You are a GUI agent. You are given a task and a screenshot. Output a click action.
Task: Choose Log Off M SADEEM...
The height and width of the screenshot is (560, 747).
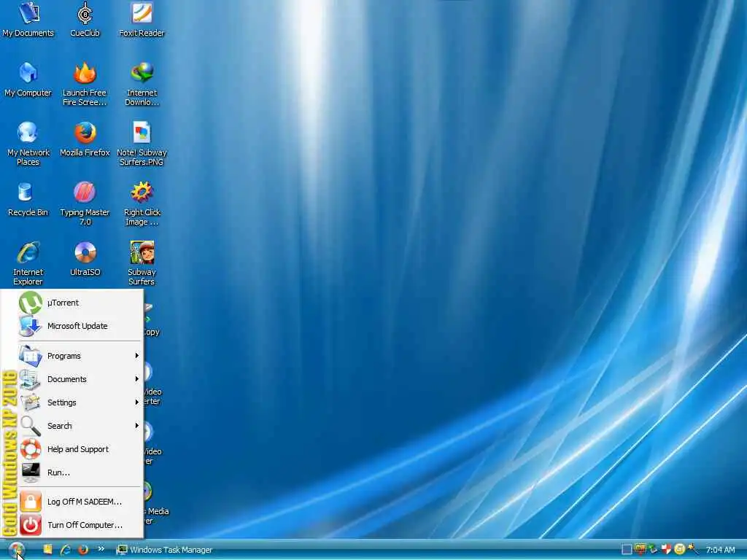[80, 502]
